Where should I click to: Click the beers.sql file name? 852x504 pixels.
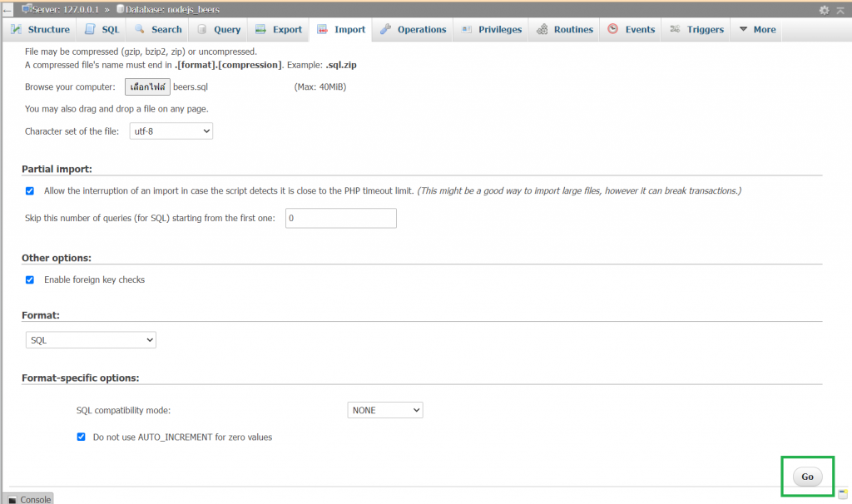pos(191,86)
